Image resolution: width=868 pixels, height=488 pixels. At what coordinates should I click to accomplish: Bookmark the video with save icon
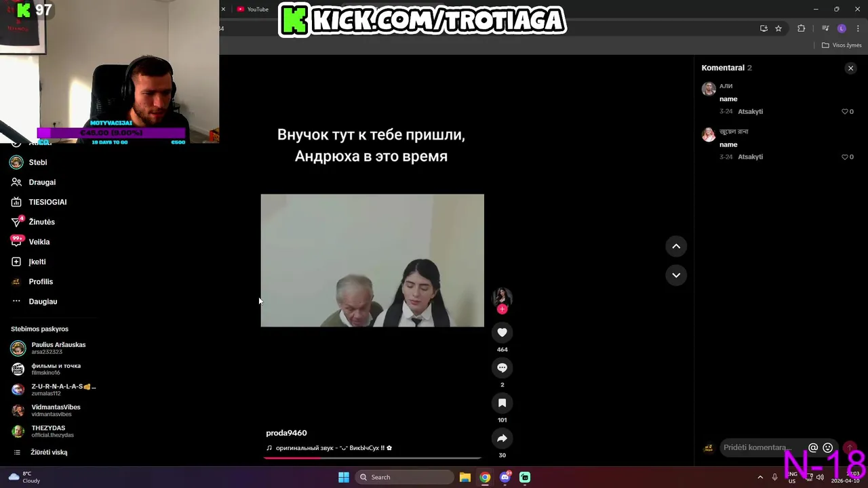502,403
